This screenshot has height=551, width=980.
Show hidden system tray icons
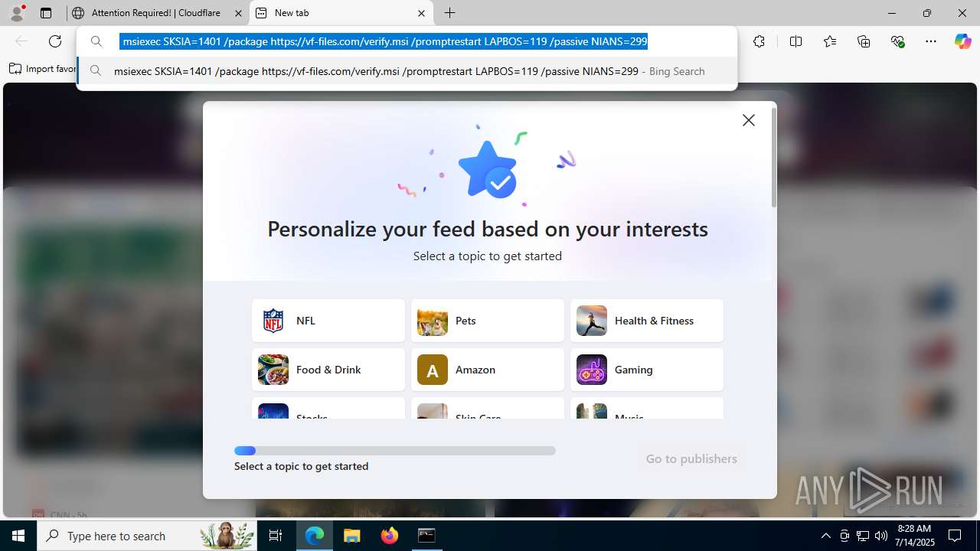coord(825,536)
